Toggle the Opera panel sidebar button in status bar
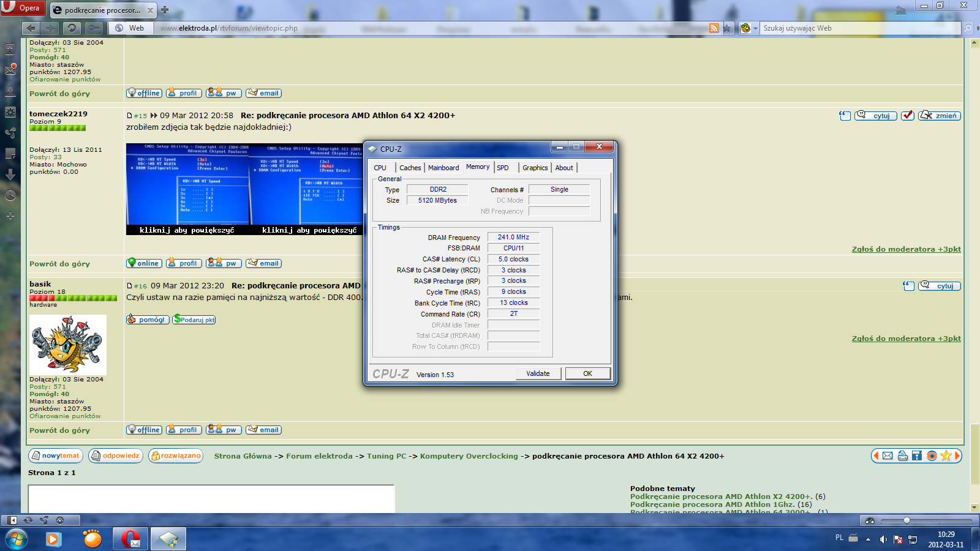Image resolution: width=980 pixels, height=551 pixels. 12,520
